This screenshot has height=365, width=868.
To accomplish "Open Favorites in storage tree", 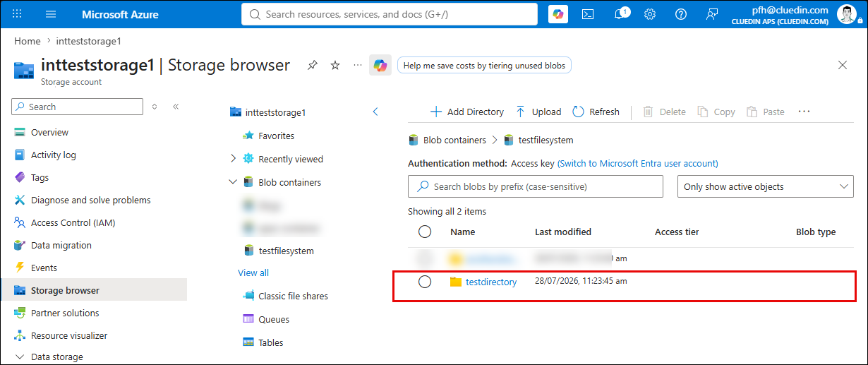I will tap(268, 136).
